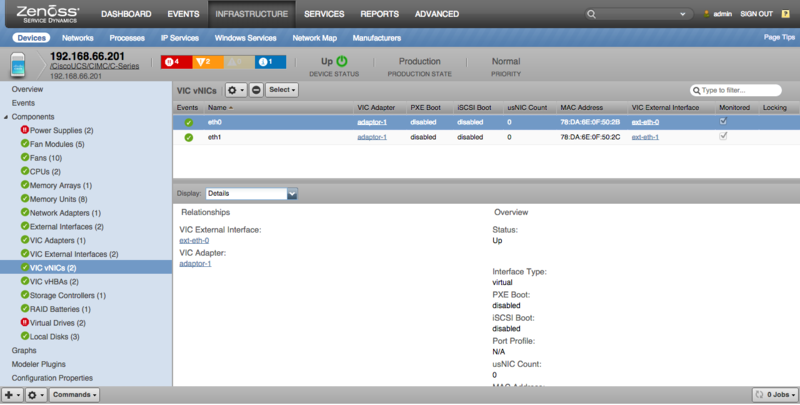
Task: Open the Commands dropdown menu
Action: pyautogui.click(x=74, y=395)
